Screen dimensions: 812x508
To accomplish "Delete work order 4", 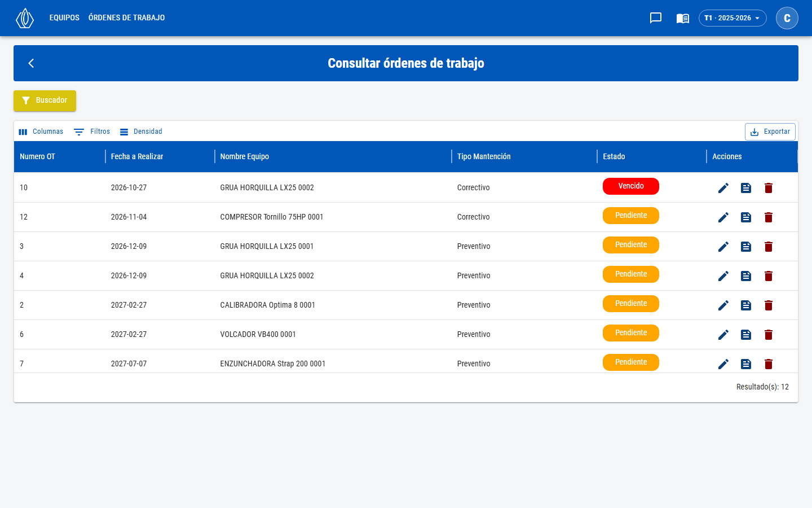I will 769,276.
